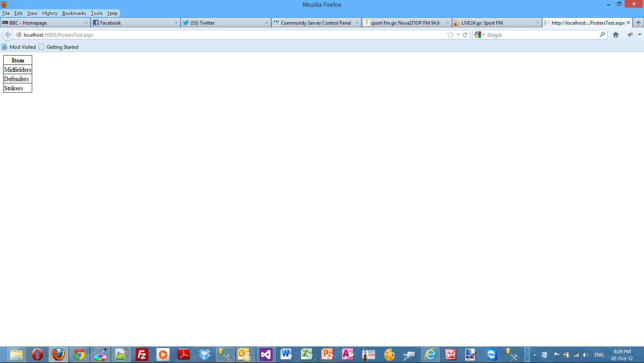Switch to Community Server Control Panel tab

tap(316, 23)
